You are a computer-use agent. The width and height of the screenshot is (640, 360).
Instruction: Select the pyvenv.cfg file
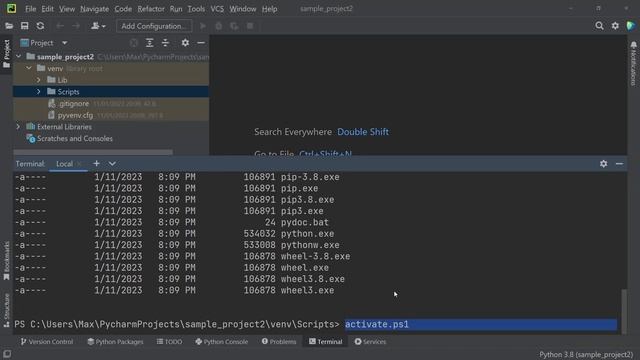(75, 116)
